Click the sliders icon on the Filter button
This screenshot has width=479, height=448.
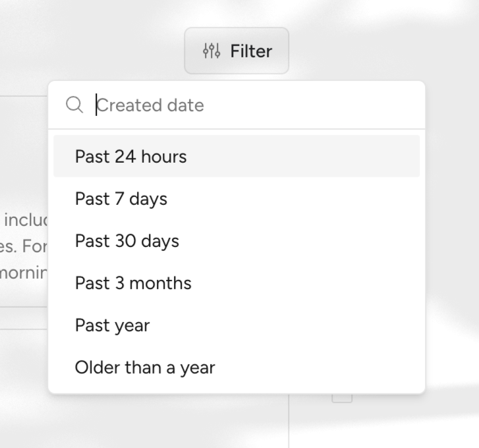click(x=211, y=51)
